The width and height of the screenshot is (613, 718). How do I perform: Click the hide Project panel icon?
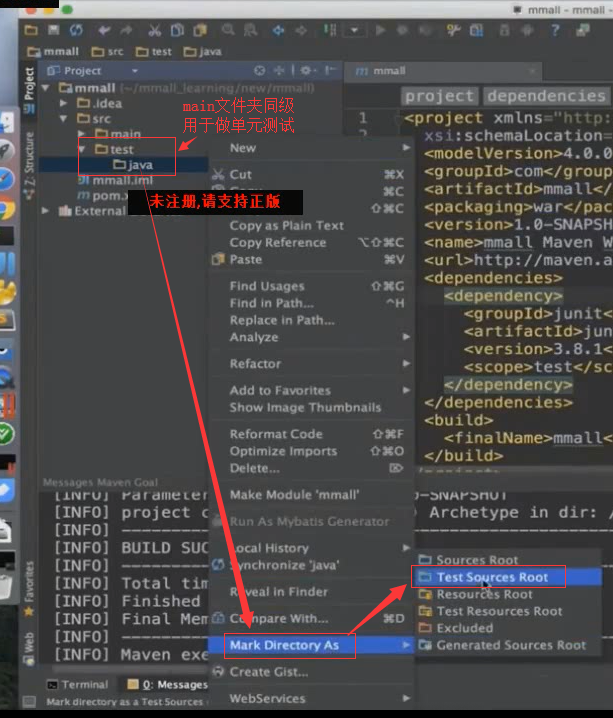point(330,71)
